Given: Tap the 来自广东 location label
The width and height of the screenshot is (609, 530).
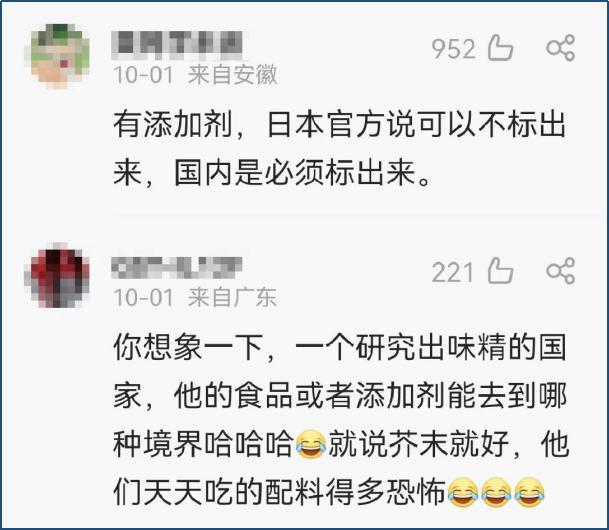Looking at the screenshot, I should point(232,297).
